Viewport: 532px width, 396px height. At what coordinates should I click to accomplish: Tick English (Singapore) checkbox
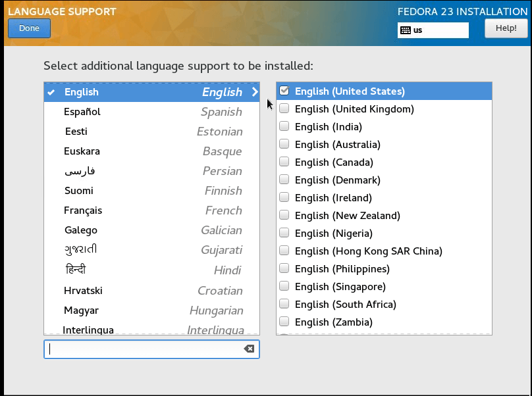284,286
